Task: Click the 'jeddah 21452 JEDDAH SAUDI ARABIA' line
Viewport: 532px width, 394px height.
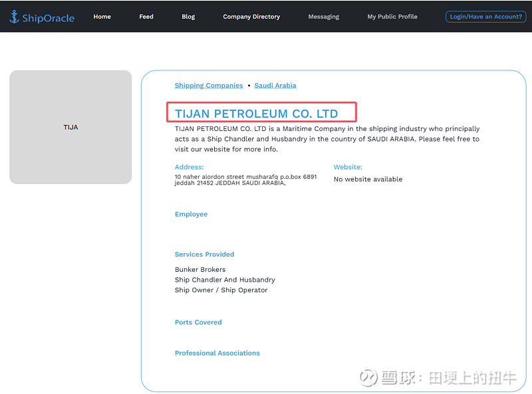Action: click(x=230, y=183)
